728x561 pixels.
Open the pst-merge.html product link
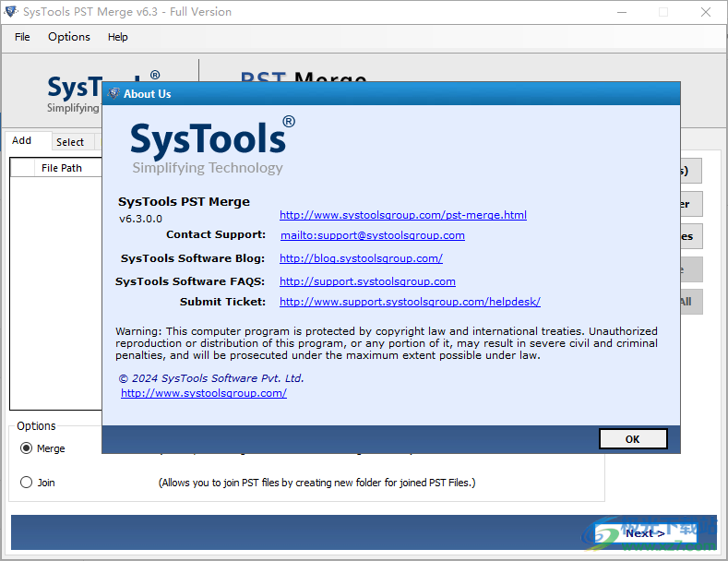tap(403, 215)
